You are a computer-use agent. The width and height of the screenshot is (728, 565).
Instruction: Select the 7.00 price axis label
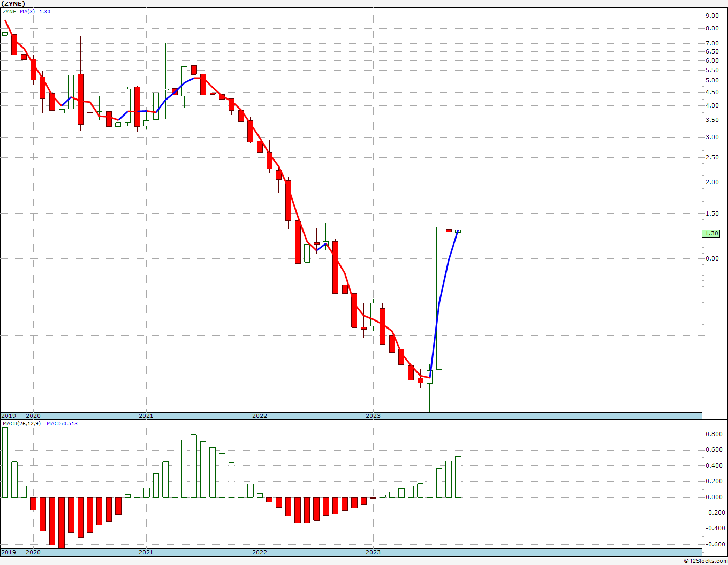click(x=711, y=43)
